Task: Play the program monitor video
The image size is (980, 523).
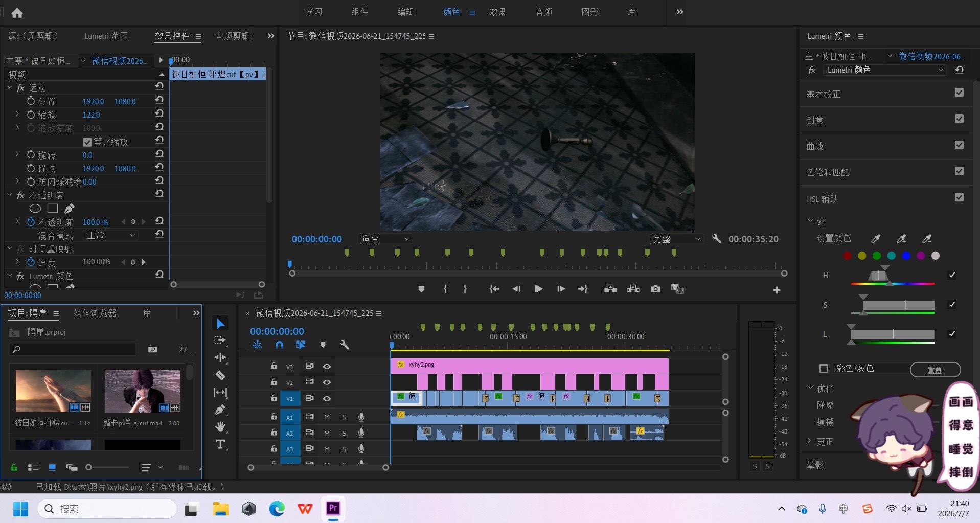Action: [538, 289]
